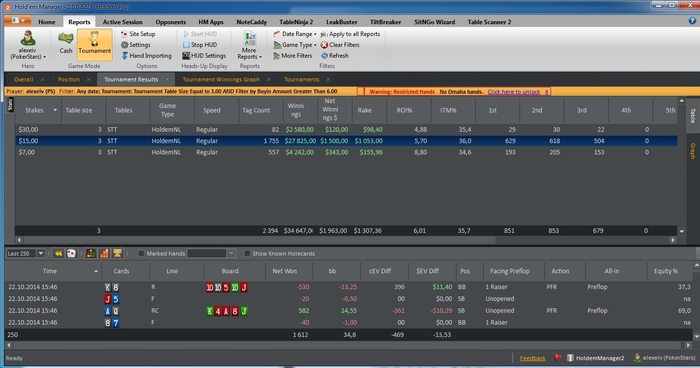
Task: Apply filters to all reports
Action: tap(350, 34)
